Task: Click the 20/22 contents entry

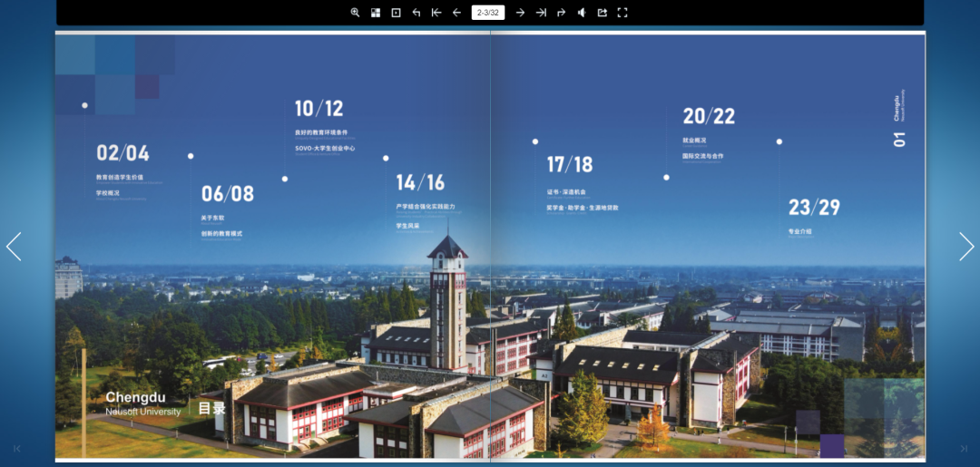Action: point(709,116)
